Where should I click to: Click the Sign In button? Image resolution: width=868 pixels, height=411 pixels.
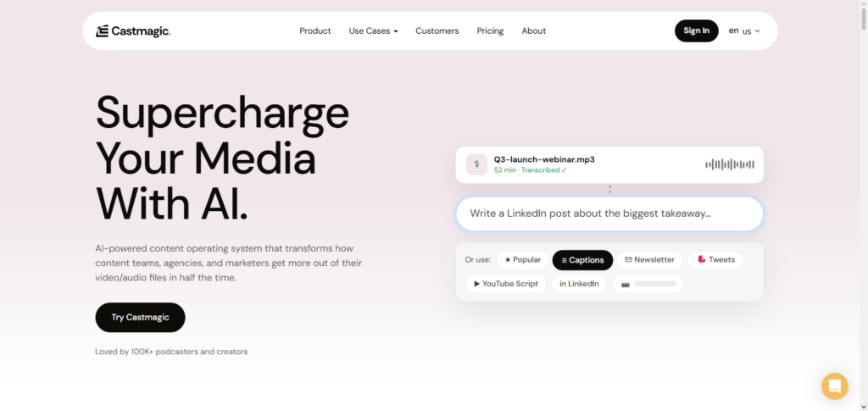(697, 31)
